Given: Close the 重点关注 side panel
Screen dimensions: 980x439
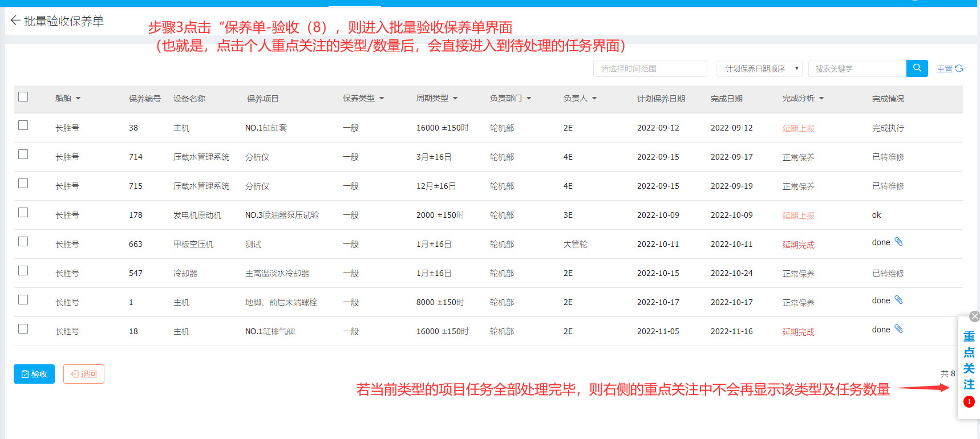Looking at the screenshot, I should pyautogui.click(x=974, y=316).
